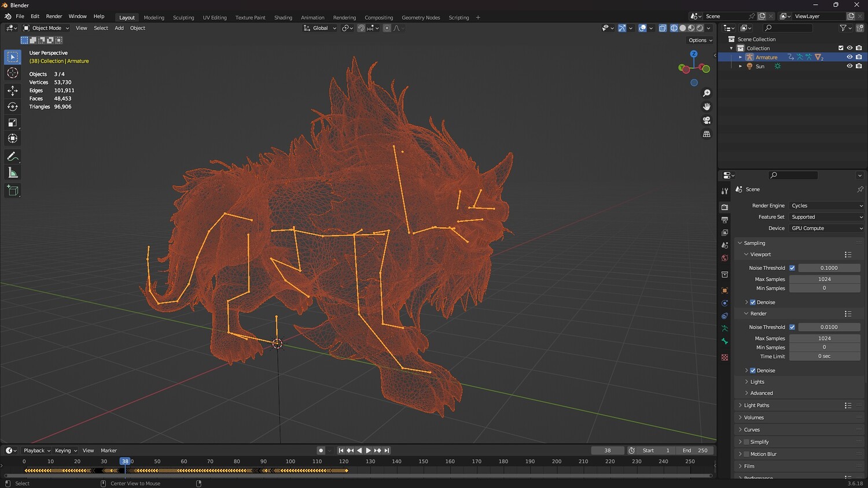Toggle Viewport Noise Threshold checkbox
The image size is (868, 488).
click(792, 268)
